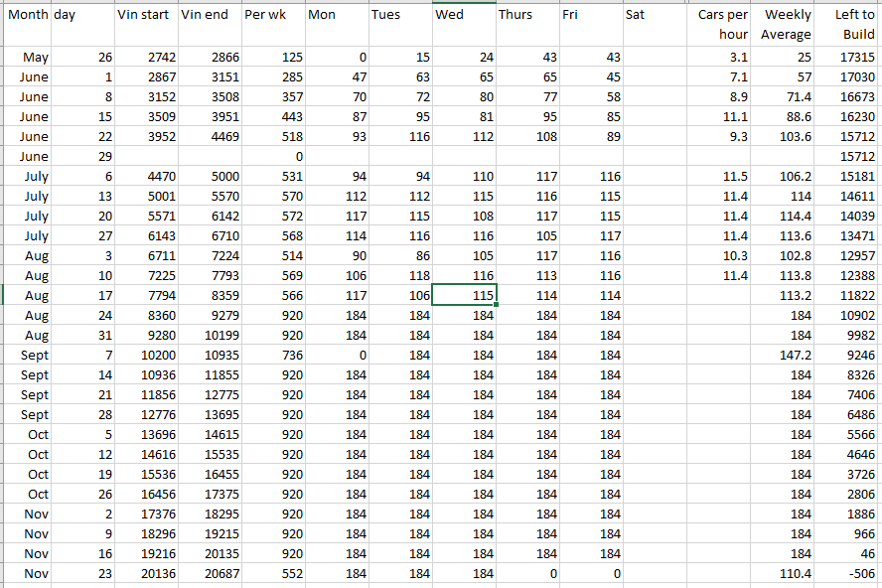Select Cars per hour value 3.1
Viewport: 882px width, 588px height.
[x=720, y=58]
